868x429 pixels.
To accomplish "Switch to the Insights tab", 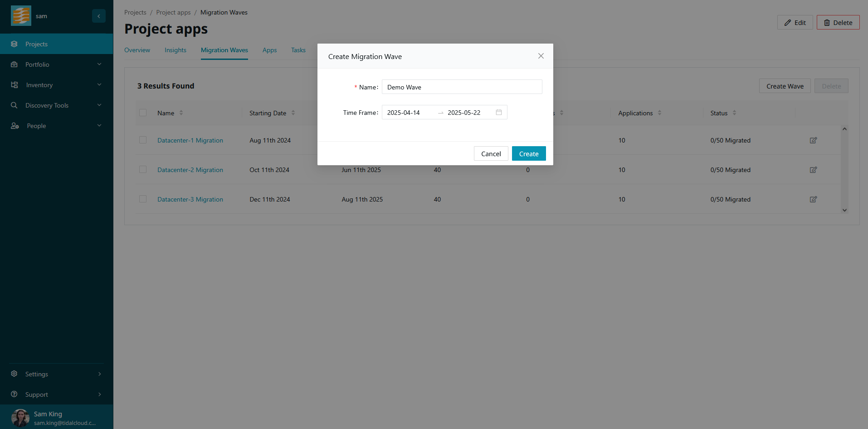I will (x=175, y=50).
